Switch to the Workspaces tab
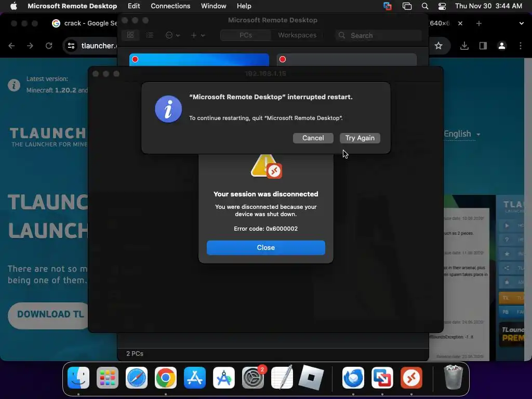Viewport: 532px width, 399px height. click(x=297, y=35)
